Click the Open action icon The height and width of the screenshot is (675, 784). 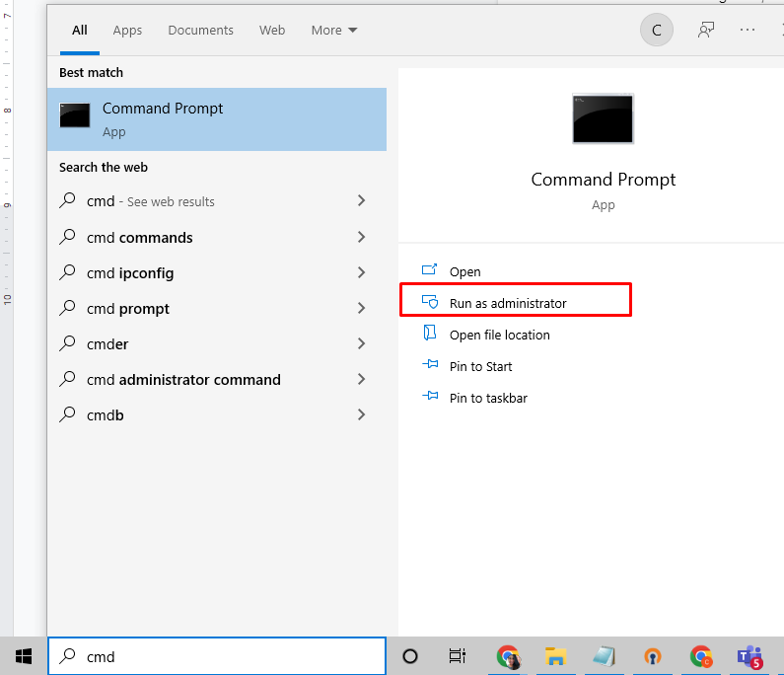(430, 270)
